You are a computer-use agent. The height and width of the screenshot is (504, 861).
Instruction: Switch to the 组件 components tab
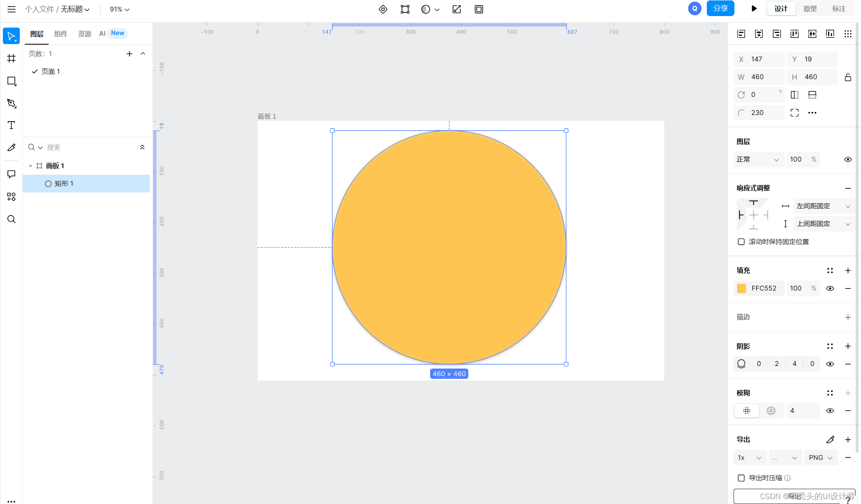click(x=61, y=34)
